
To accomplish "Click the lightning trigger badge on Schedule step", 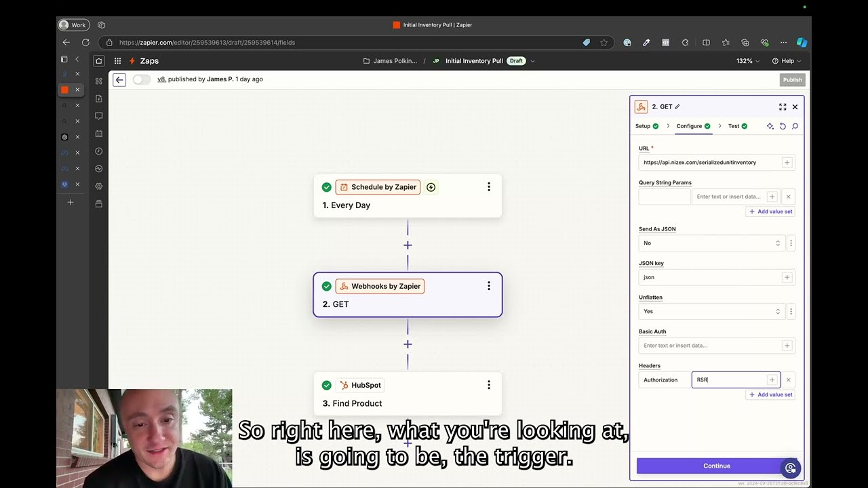I will (431, 187).
